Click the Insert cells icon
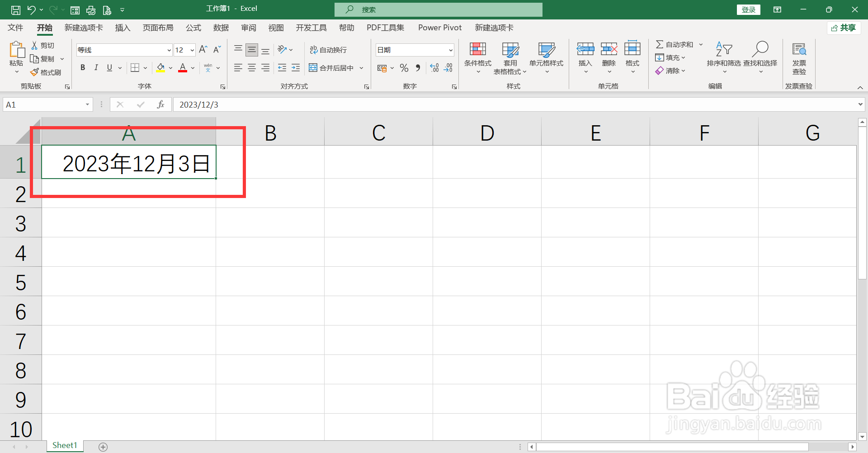The image size is (868, 453). click(585, 49)
